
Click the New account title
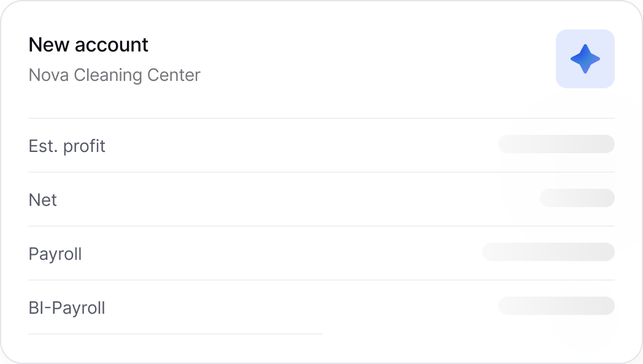tap(88, 44)
